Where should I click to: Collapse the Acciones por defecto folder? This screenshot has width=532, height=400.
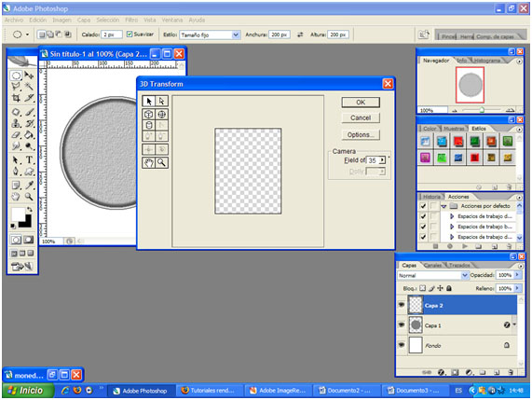[x=443, y=206]
